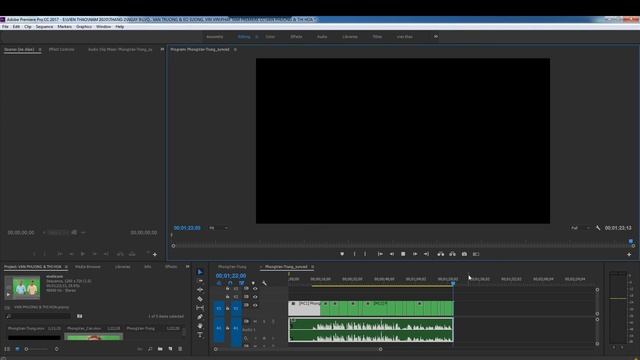Open Program monitor panel menu

(235, 49)
